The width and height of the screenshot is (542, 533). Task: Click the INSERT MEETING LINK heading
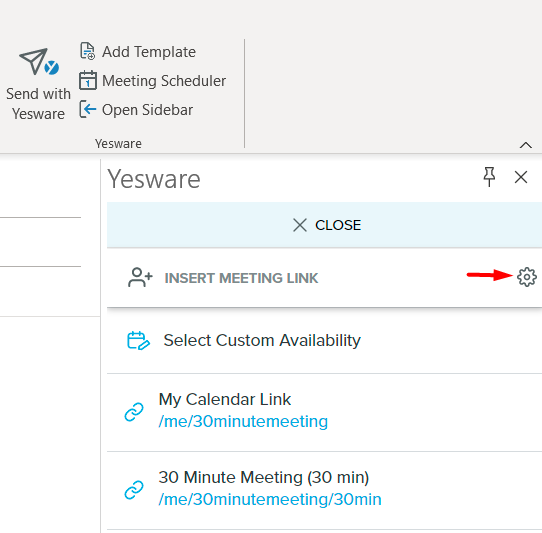click(x=241, y=278)
